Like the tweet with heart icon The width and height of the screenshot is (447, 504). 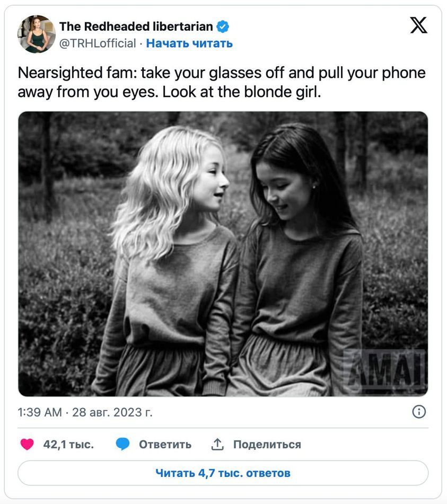point(27,444)
